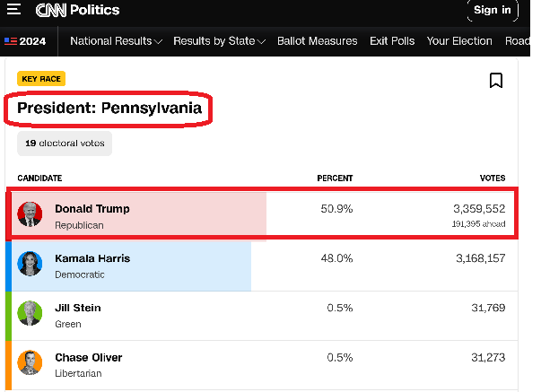Screen dimensions: 541x392
Task: Open the Exit Polls tab
Action: [x=392, y=41]
